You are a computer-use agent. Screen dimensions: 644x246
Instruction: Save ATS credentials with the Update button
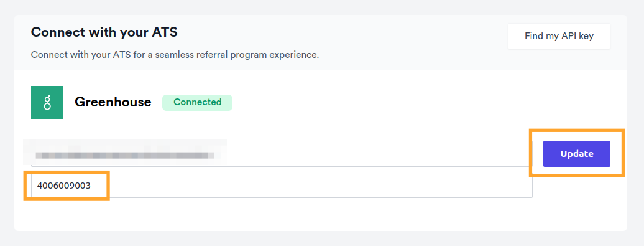(x=577, y=154)
